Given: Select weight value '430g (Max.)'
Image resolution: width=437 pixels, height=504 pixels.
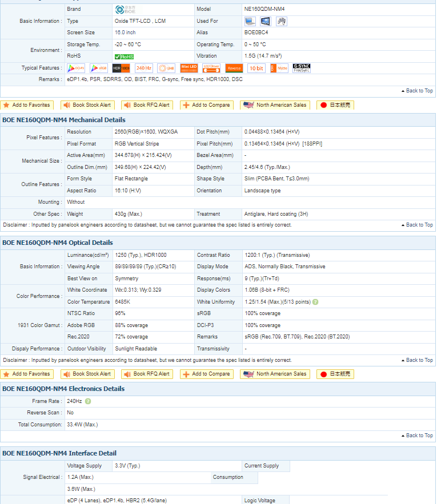Looking at the screenshot, I should 129,214.
